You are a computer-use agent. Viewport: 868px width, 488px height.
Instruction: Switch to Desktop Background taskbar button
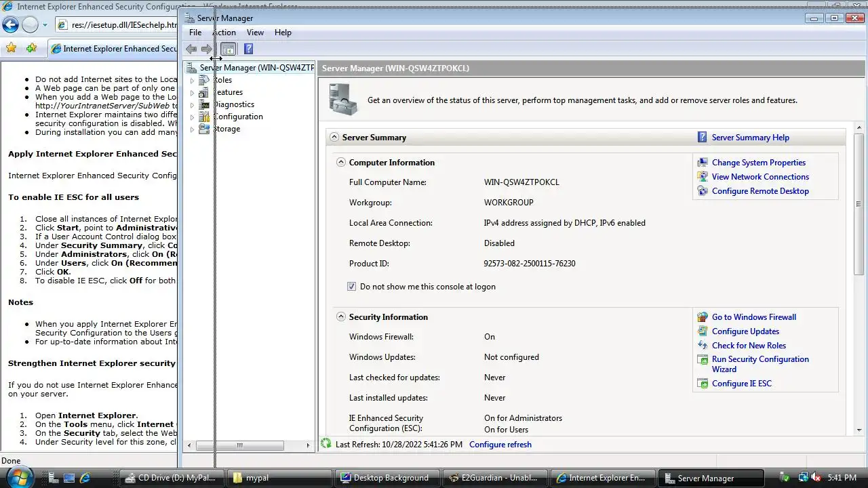pyautogui.click(x=386, y=478)
